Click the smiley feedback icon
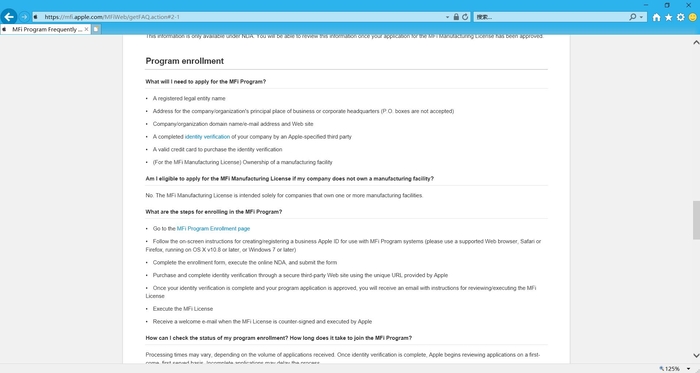700x373 pixels. 692,17
